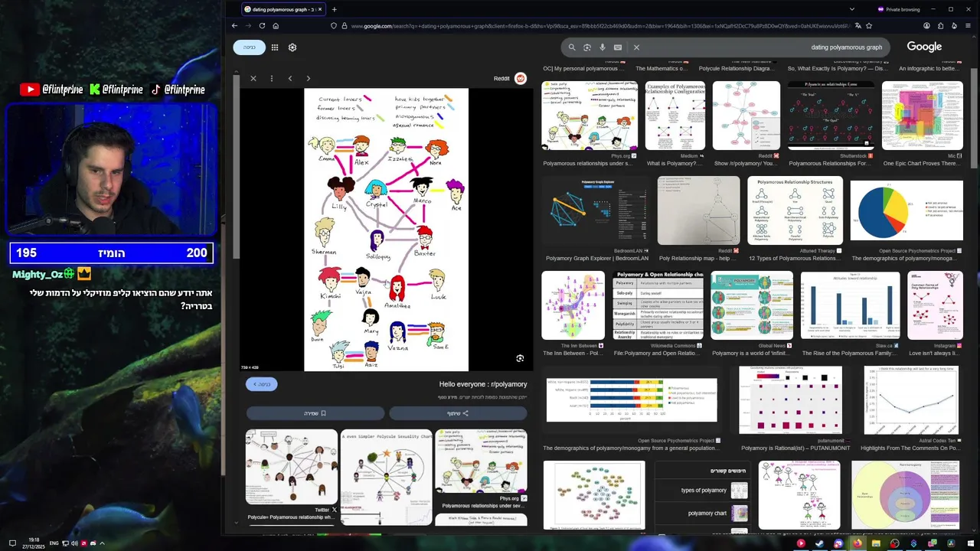Screen dimensions: 980x551
Task: Click ENG language indicator in taskbar
Action: point(54,543)
